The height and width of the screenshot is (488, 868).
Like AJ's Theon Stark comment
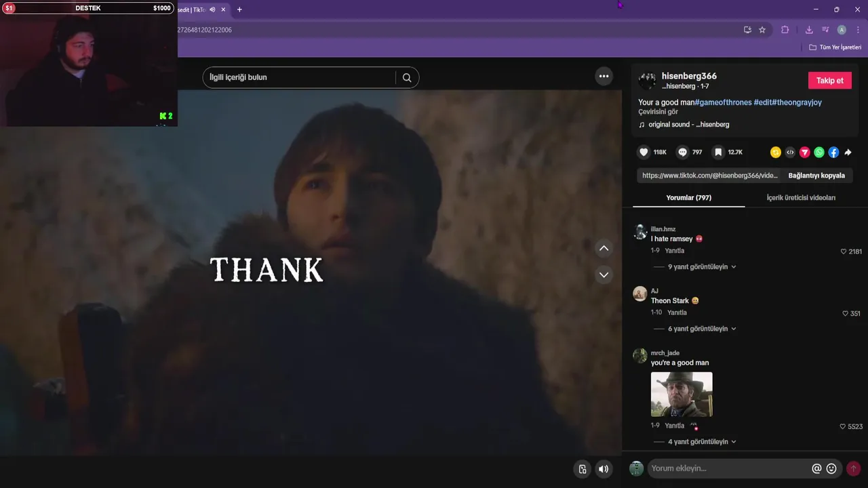pyautogui.click(x=845, y=314)
